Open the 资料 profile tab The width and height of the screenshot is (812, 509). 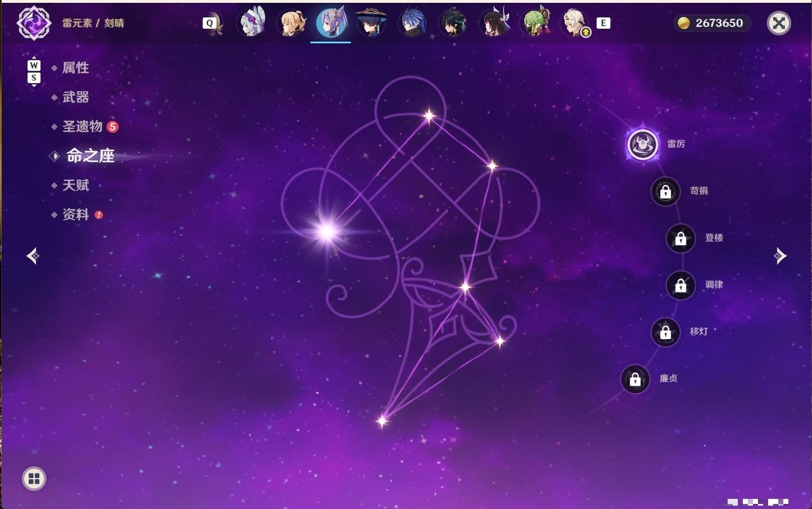tap(76, 214)
